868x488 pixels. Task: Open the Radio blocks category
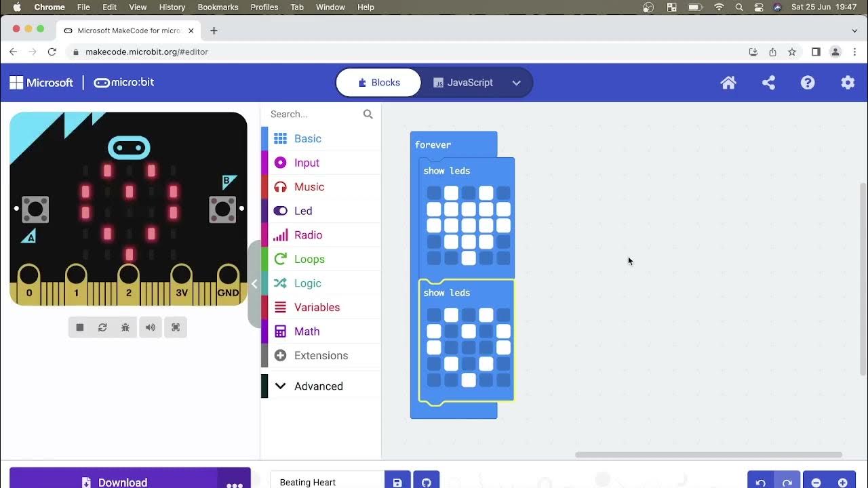(x=321, y=235)
